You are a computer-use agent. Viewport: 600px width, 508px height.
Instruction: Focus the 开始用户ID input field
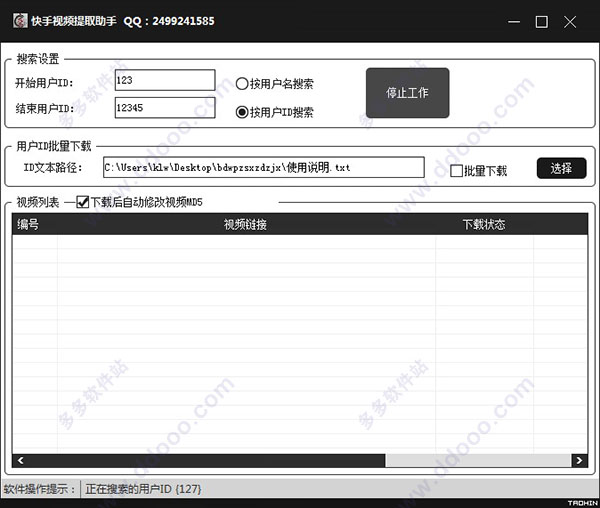pyautogui.click(x=165, y=80)
